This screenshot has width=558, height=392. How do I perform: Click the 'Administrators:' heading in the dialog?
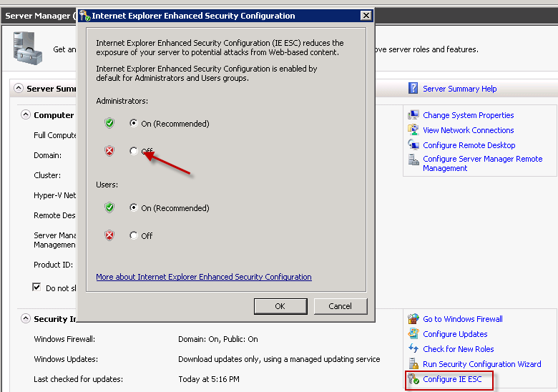(122, 101)
